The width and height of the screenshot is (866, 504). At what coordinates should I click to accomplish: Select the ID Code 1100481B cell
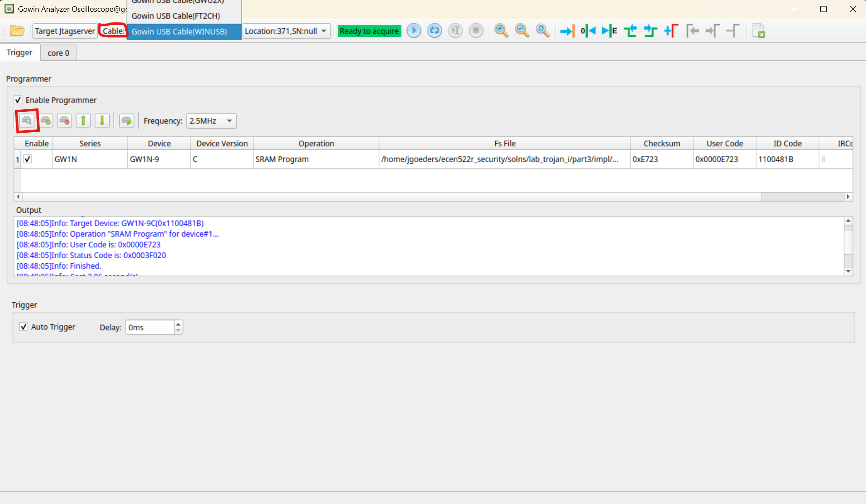tap(787, 159)
